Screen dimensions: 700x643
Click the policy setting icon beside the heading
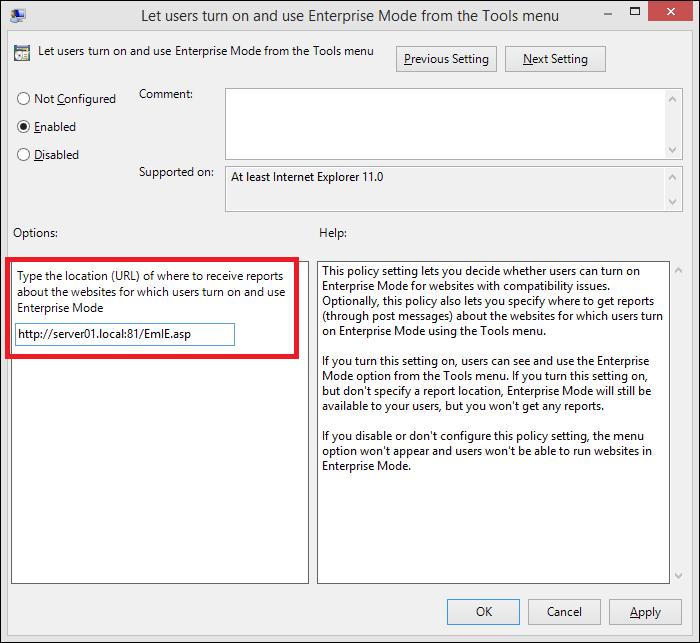[x=22, y=54]
